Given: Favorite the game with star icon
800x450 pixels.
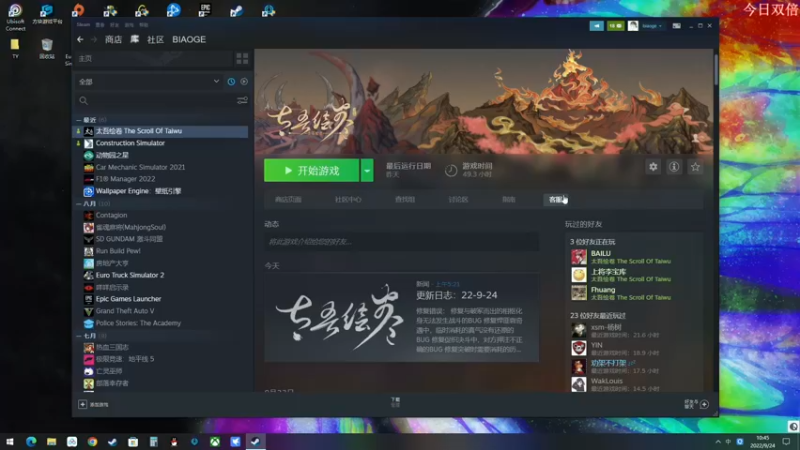Looking at the screenshot, I should 695,167.
